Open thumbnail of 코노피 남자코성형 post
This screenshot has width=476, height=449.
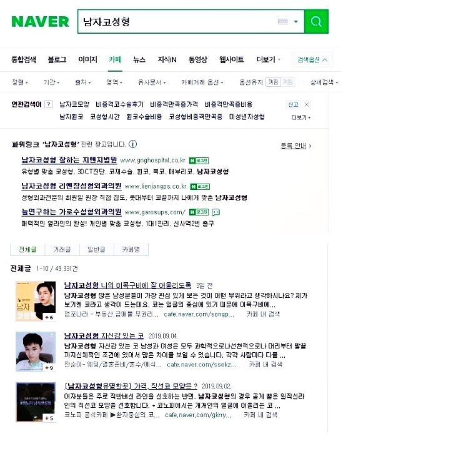click(36, 402)
